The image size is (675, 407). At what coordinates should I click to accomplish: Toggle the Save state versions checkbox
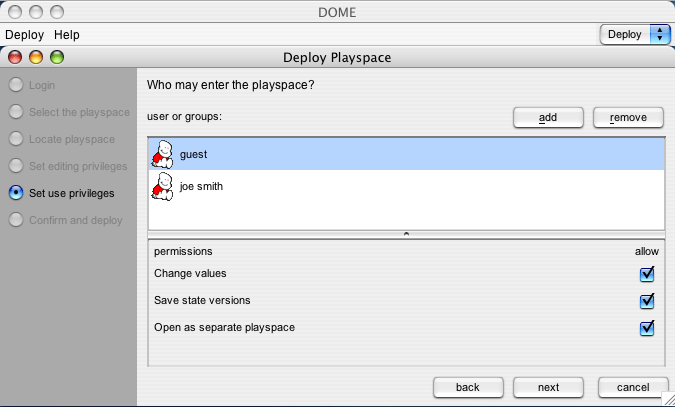point(647,301)
